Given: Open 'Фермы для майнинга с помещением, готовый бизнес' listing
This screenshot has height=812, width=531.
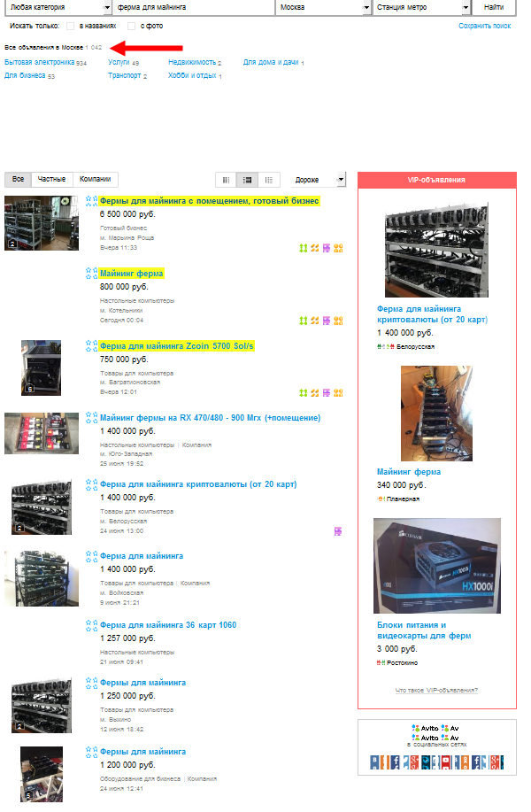Looking at the screenshot, I should coord(210,201).
